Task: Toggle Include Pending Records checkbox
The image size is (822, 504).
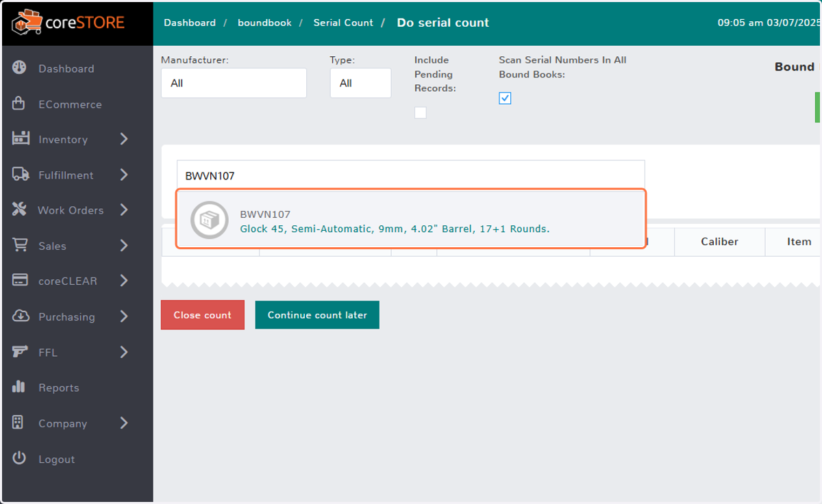Action: (x=421, y=113)
